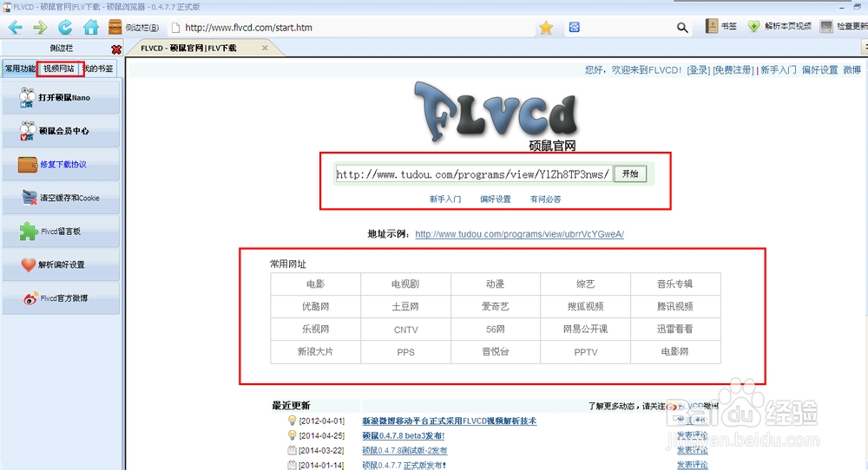
Task: Click the check for updates button
Action: [844, 26]
